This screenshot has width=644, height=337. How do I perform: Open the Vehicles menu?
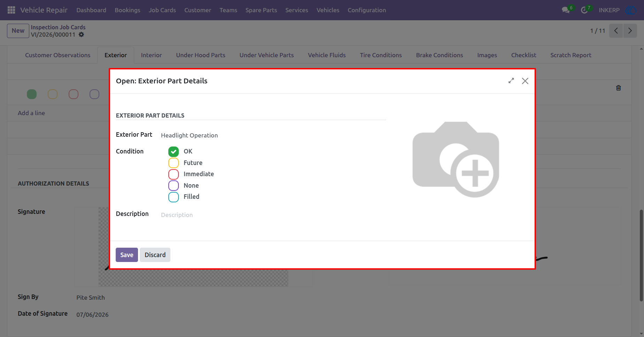pyautogui.click(x=328, y=10)
